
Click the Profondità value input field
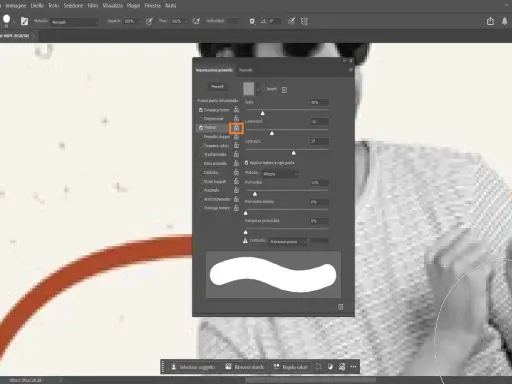(319, 183)
